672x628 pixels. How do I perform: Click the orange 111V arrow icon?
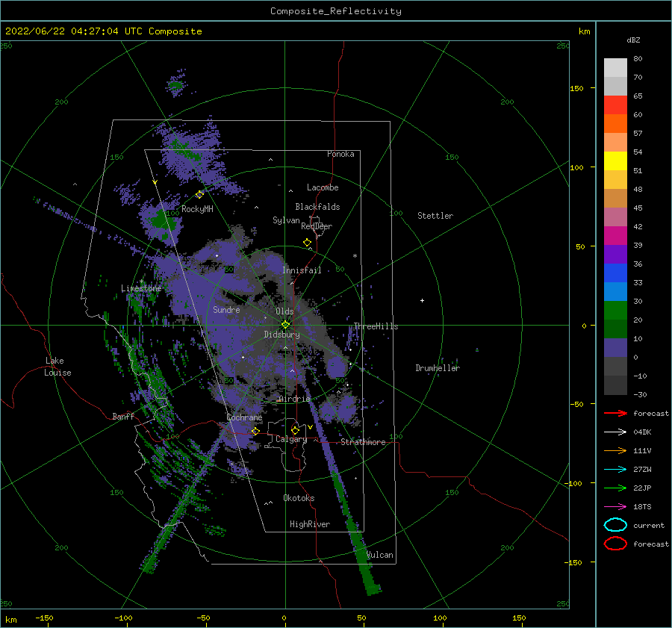point(615,450)
